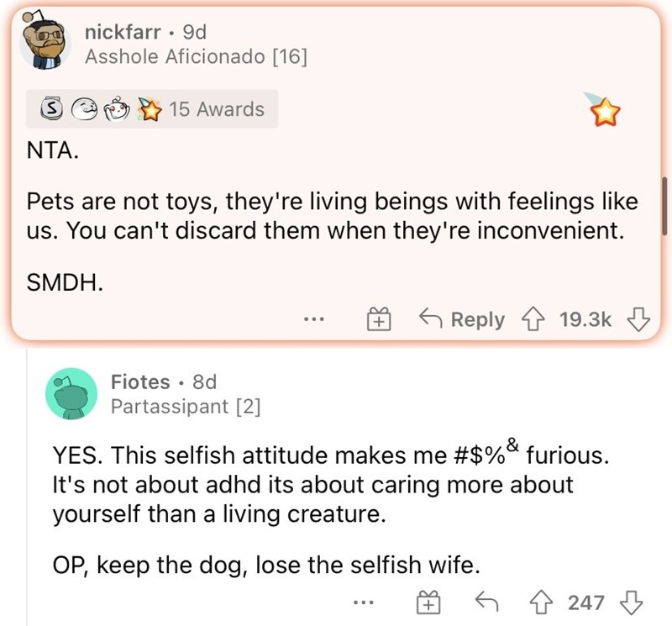The width and height of the screenshot is (672, 626).
Task: Give award to nickfarr's comment
Action: pos(379,319)
